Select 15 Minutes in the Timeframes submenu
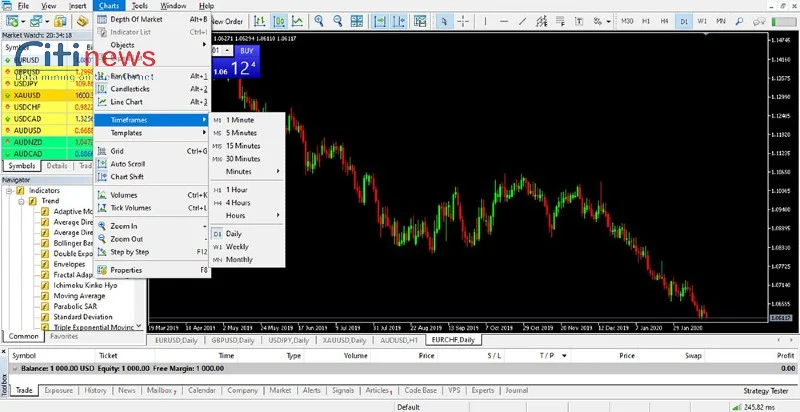The image size is (800, 412). point(246,146)
